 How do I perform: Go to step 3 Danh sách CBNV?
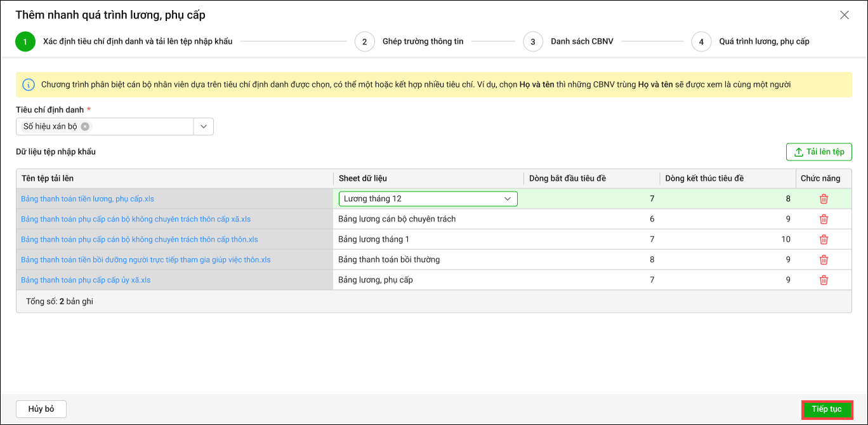pyautogui.click(x=533, y=42)
